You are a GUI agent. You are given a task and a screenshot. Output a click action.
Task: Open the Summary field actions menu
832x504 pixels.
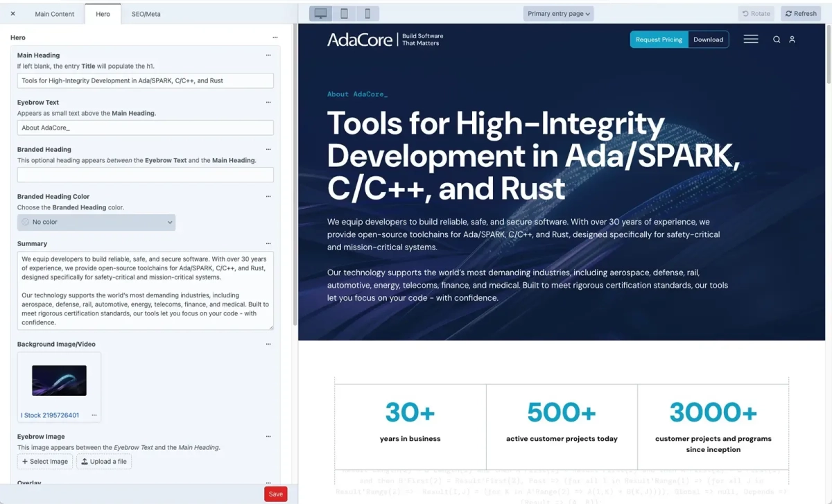[268, 243]
